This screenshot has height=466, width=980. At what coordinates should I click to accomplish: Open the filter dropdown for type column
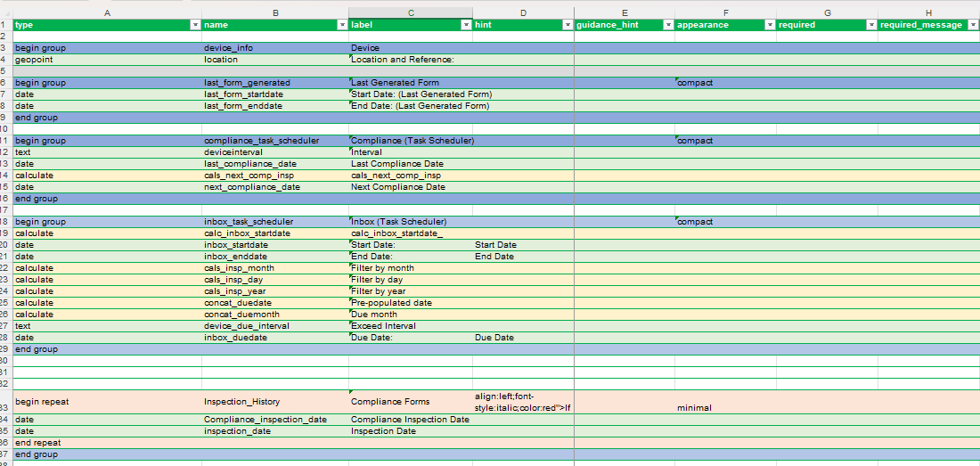[196, 25]
